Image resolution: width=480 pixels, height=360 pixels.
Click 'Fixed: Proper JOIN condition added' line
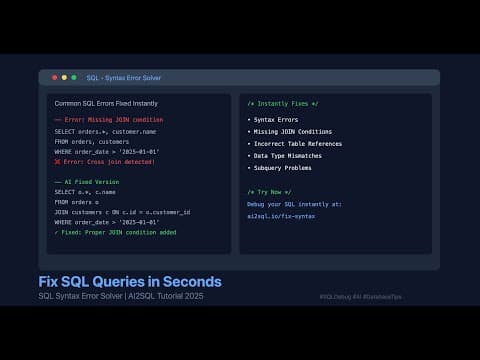pos(115,232)
